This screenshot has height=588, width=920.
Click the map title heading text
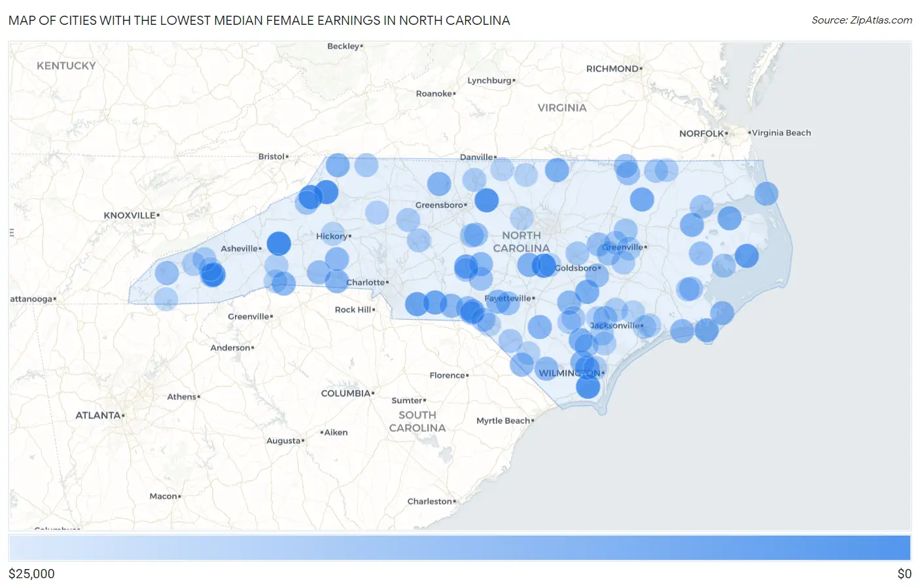pos(259,20)
